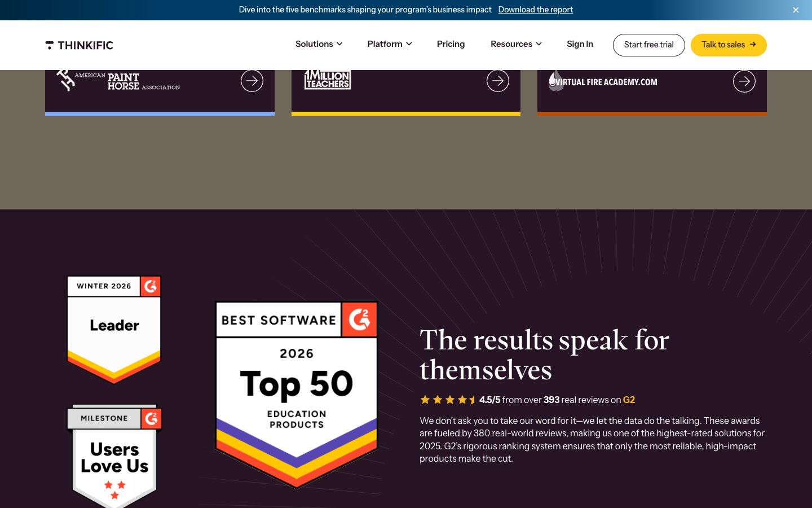The height and width of the screenshot is (508, 812).
Task: Click arrow icon on American Paint Horse card
Action: click(x=251, y=81)
